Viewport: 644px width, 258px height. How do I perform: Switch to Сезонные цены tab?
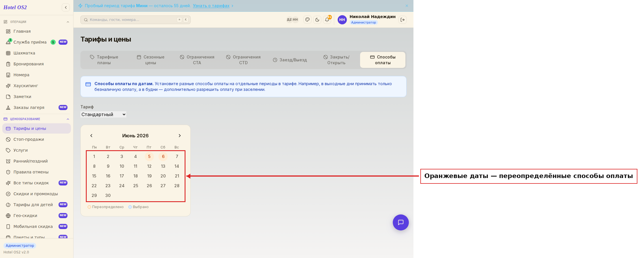pyautogui.click(x=150, y=60)
